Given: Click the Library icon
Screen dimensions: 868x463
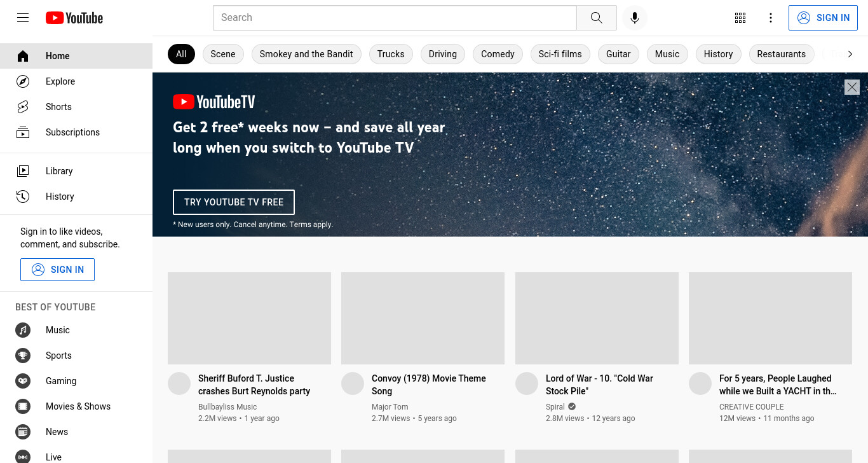Looking at the screenshot, I should [23, 171].
